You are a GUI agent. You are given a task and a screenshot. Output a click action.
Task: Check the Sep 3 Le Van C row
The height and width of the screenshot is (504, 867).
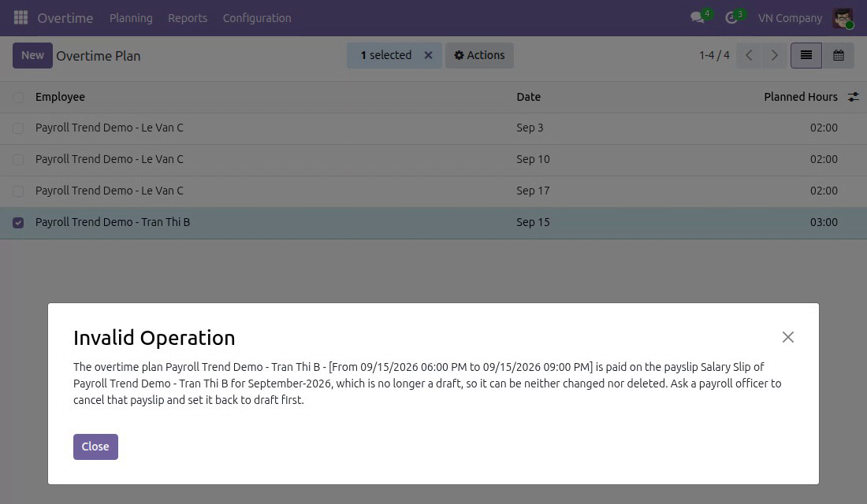pos(18,128)
